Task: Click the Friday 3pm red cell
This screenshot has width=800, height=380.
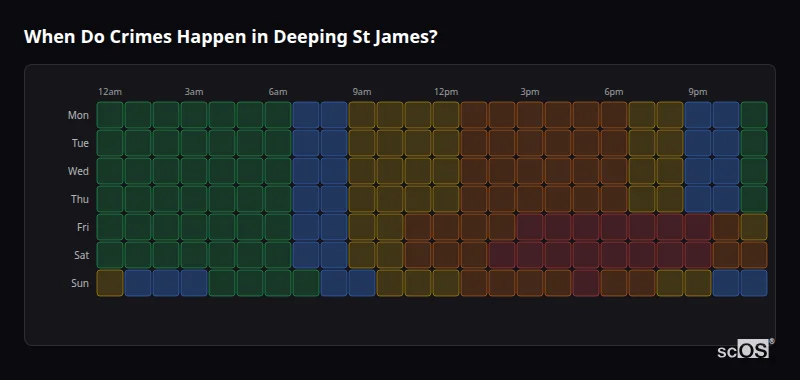Action: click(x=530, y=227)
